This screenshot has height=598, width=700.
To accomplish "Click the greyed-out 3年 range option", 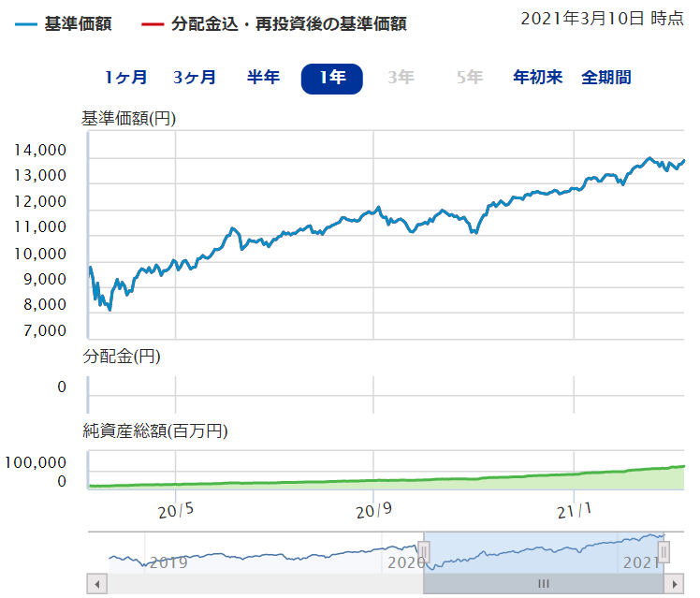I will pyautogui.click(x=401, y=78).
